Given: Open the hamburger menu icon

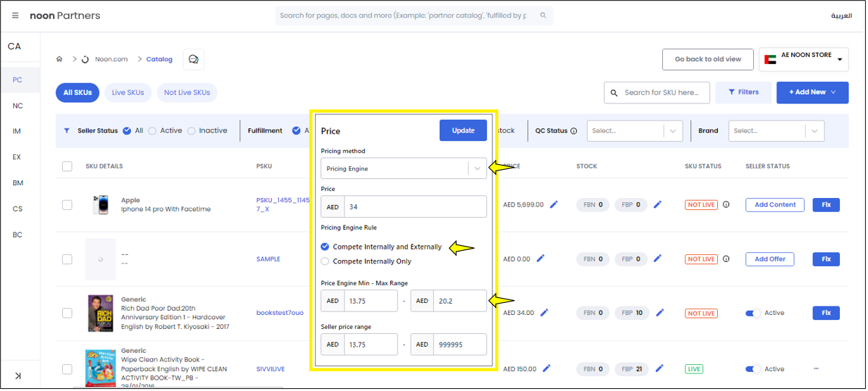Looking at the screenshot, I should (x=15, y=15).
